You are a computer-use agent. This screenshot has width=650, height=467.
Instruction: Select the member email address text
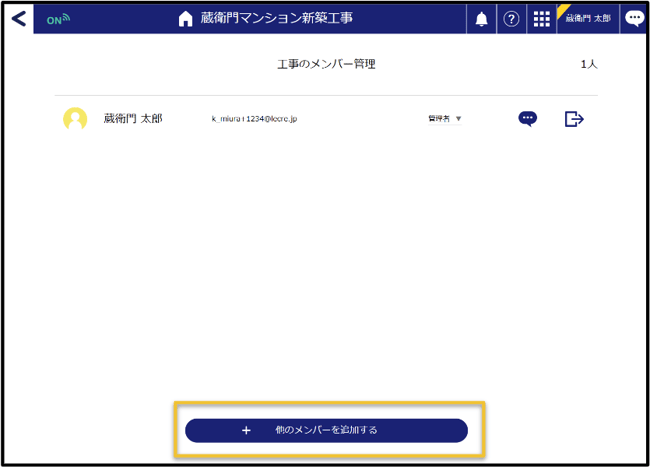coord(254,119)
